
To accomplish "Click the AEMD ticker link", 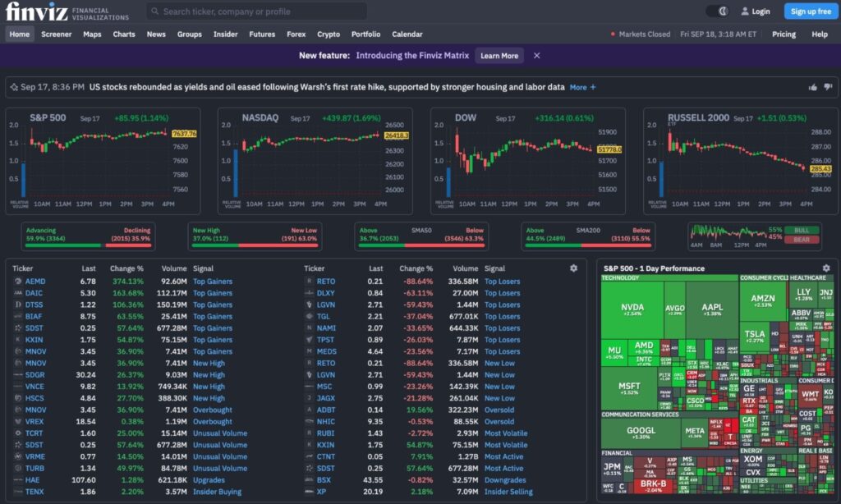I will pyautogui.click(x=35, y=281).
